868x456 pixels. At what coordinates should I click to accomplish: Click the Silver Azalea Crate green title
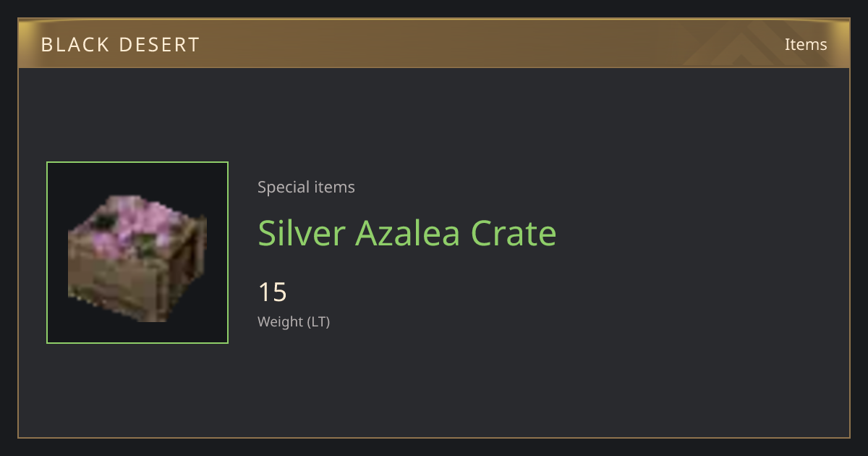pos(407,233)
